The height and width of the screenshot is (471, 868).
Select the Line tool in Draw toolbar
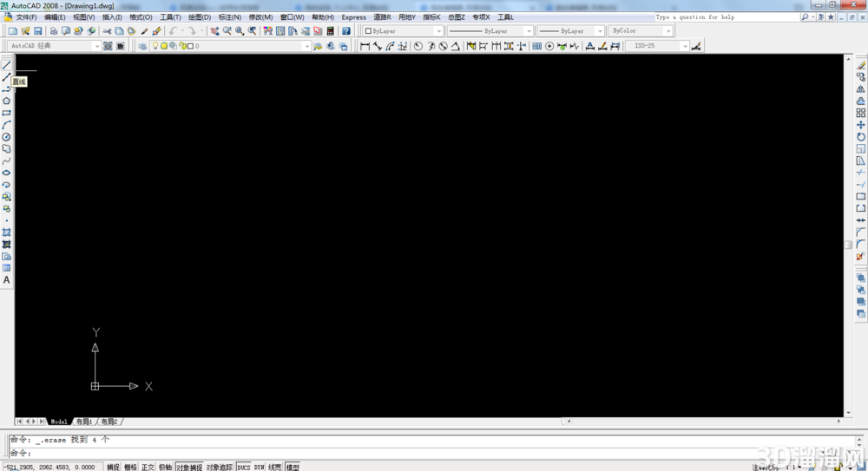tap(7, 65)
